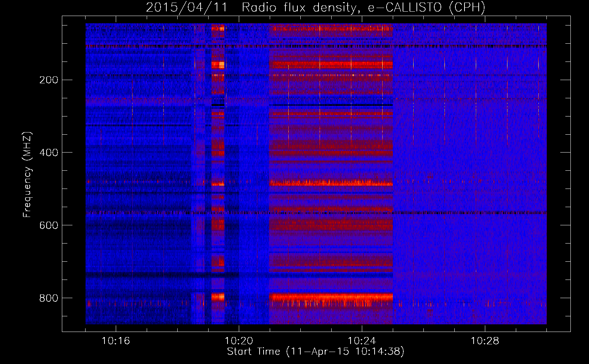The width and height of the screenshot is (589, 364).
Task: Click the 10:16 time tick label
Action: 116,341
